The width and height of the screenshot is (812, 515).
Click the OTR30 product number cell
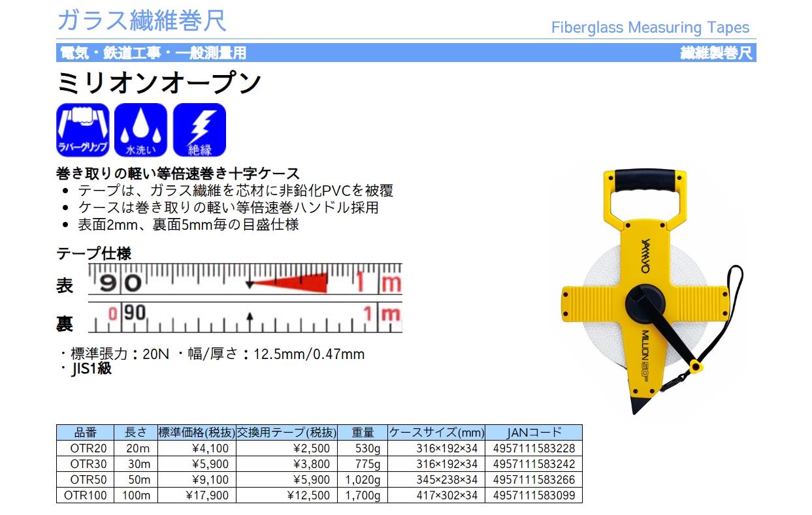pos(86,464)
